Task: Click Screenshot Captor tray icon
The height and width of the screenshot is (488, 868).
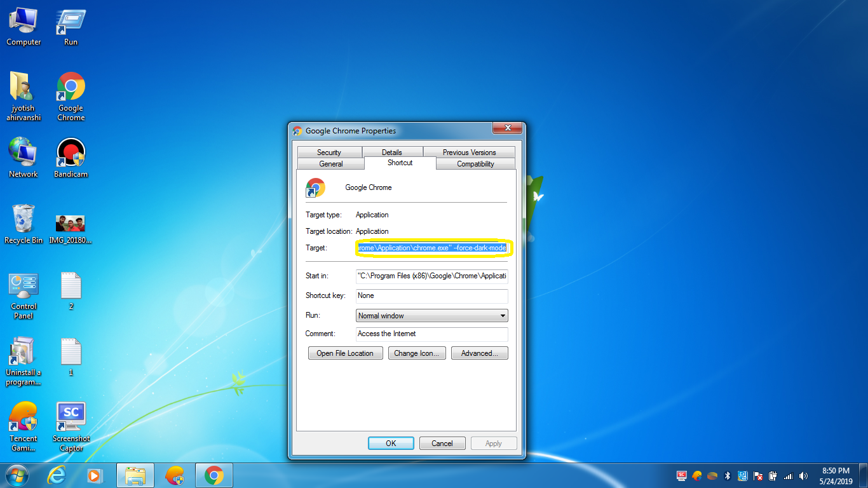Action: [x=682, y=475]
